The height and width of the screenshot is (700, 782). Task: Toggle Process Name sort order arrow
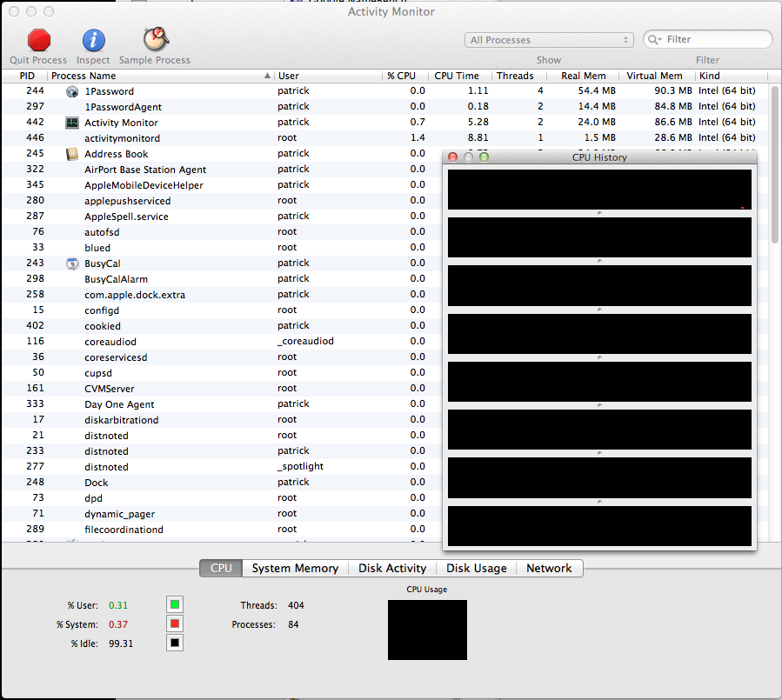click(x=267, y=76)
